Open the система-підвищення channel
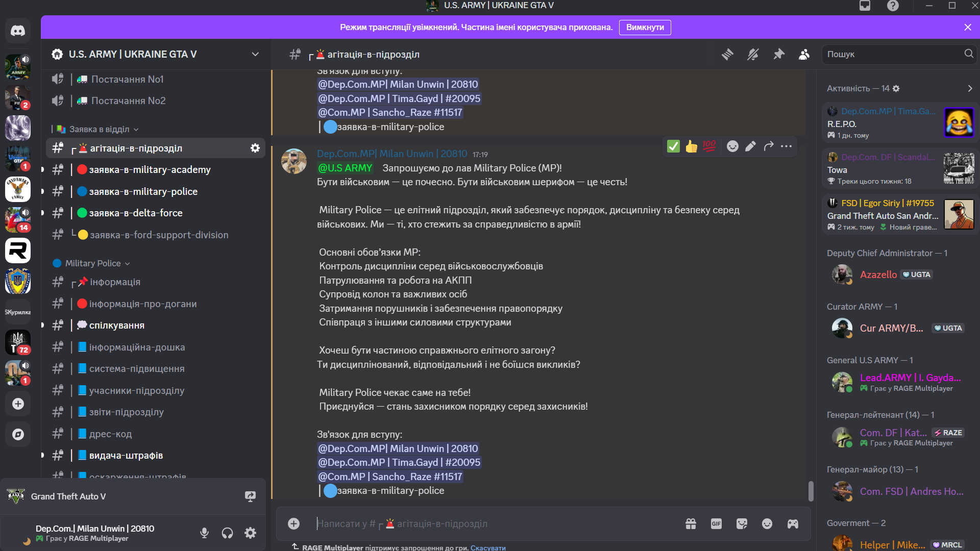Viewport: 980px width, 551px height. click(156, 368)
